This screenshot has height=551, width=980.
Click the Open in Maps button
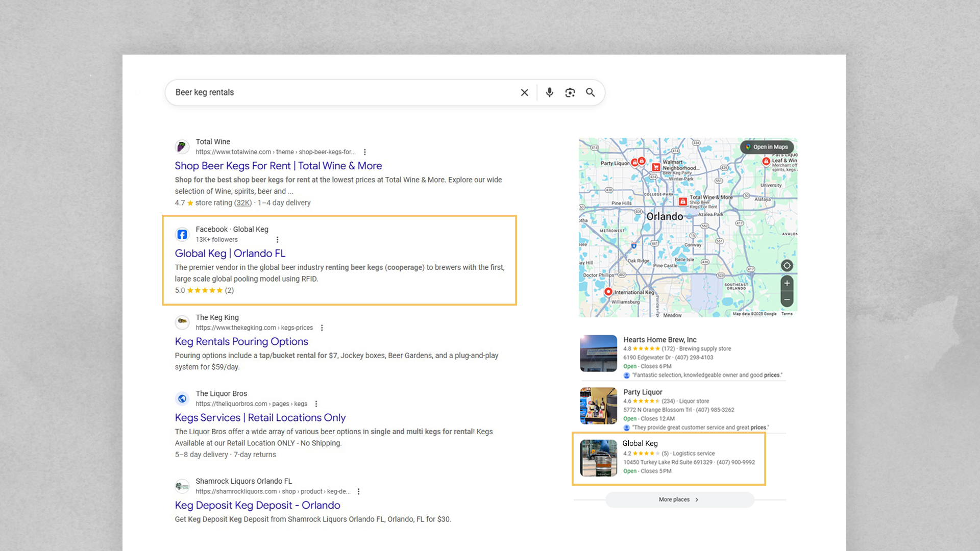(768, 147)
